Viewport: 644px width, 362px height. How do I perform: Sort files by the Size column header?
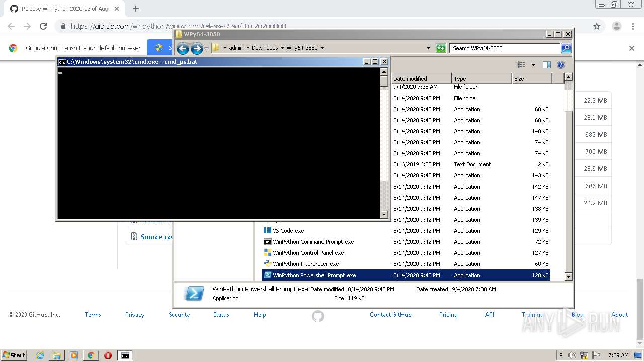(532, 79)
